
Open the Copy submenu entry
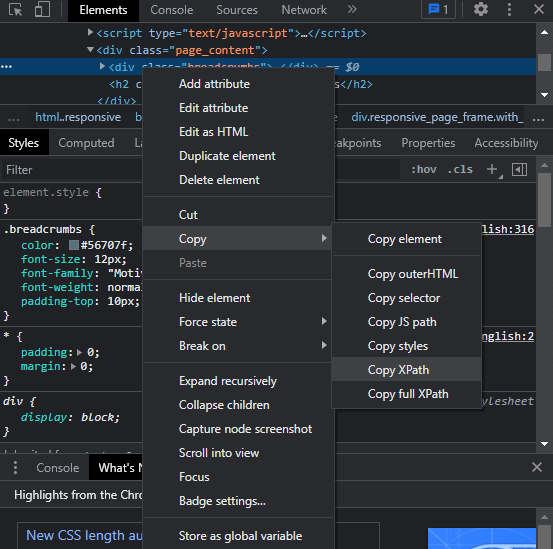[238, 239]
